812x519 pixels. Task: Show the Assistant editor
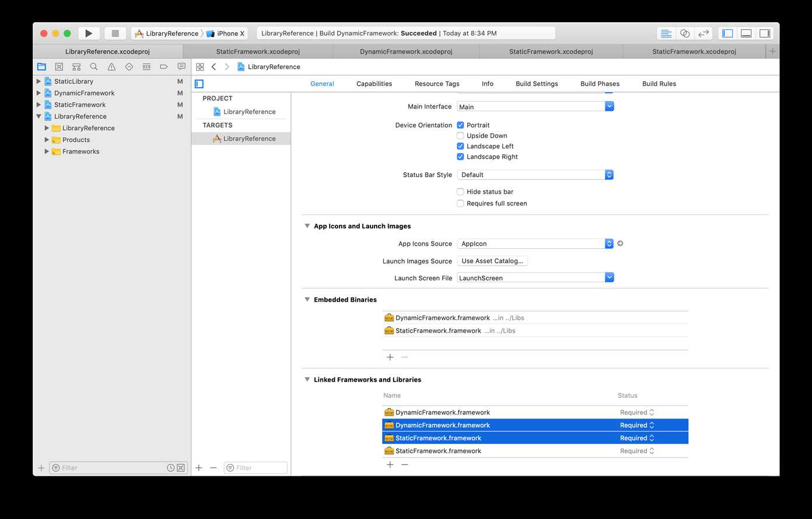click(685, 33)
